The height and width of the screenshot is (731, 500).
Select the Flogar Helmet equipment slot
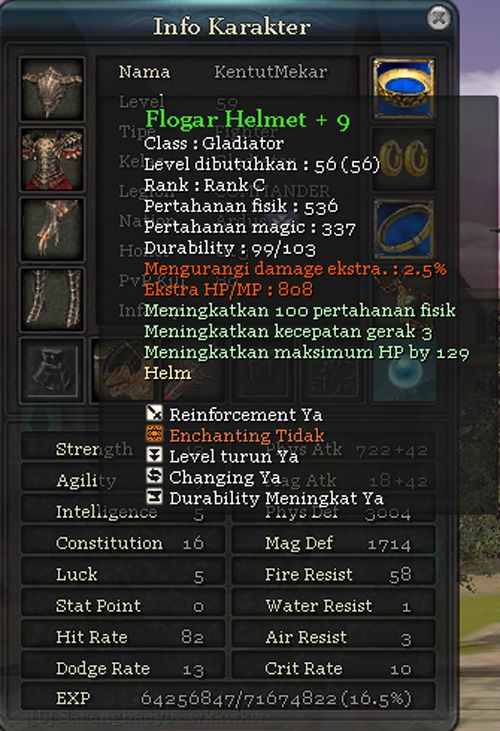[52, 89]
